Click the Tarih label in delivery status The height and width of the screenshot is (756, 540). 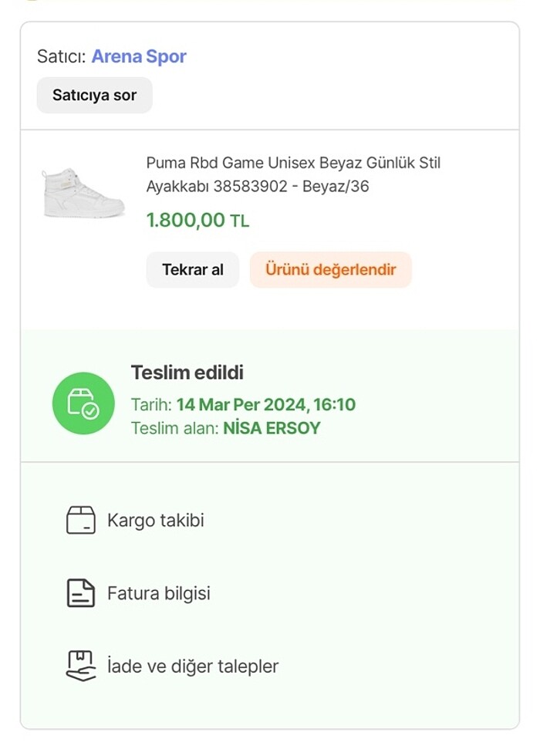(x=151, y=404)
